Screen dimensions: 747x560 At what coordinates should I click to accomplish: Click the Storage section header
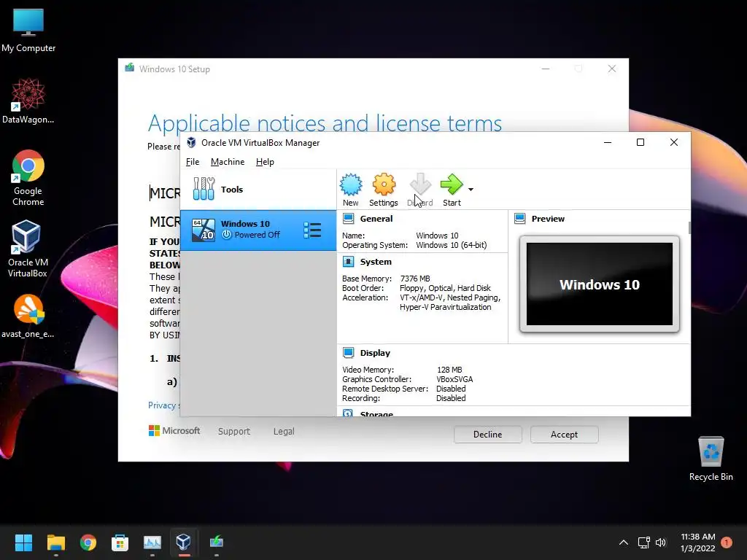[376, 413]
